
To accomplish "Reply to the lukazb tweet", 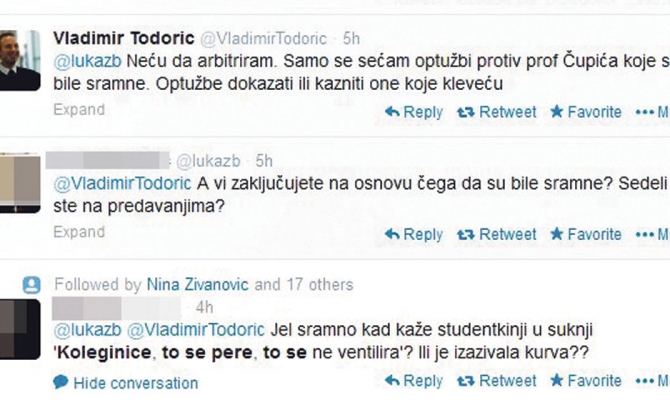I will tap(416, 234).
